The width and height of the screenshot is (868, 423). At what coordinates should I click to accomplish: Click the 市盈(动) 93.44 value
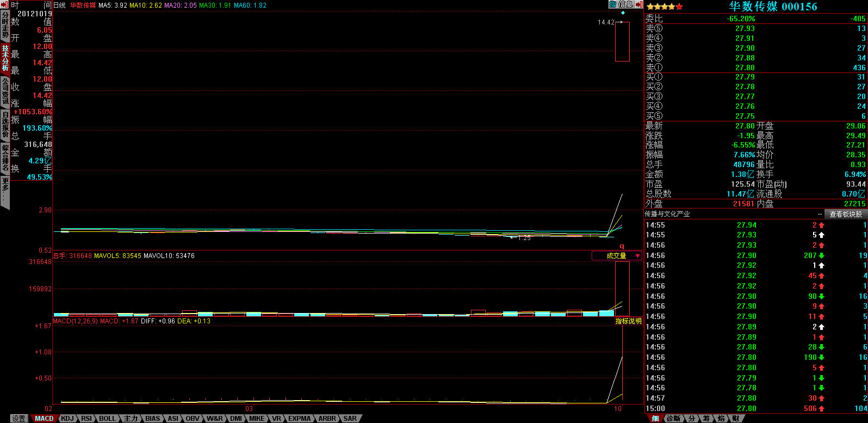click(856, 184)
